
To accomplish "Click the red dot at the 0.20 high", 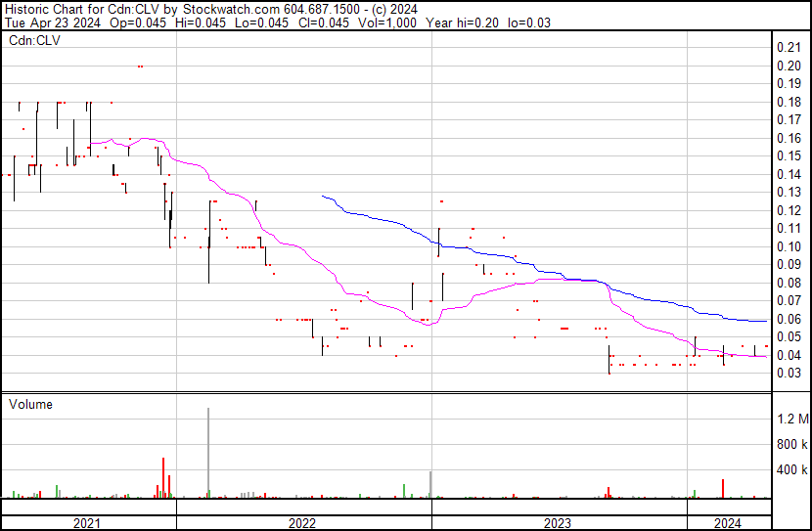I will (x=141, y=66).
